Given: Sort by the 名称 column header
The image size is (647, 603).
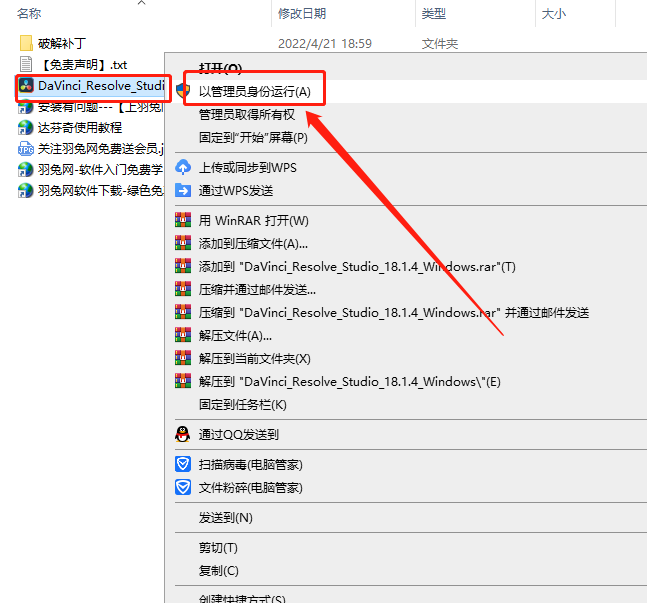Looking at the screenshot, I should point(29,14).
